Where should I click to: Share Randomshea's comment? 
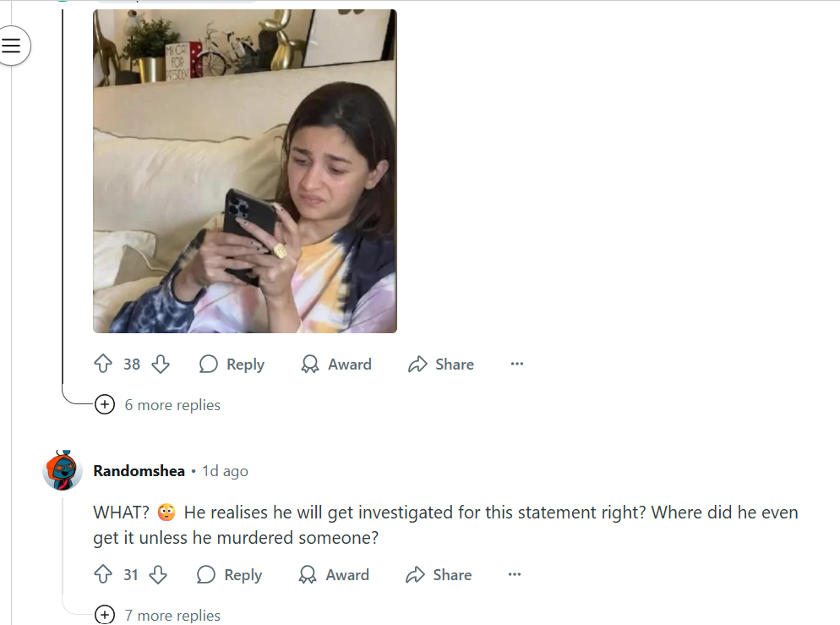coord(439,575)
